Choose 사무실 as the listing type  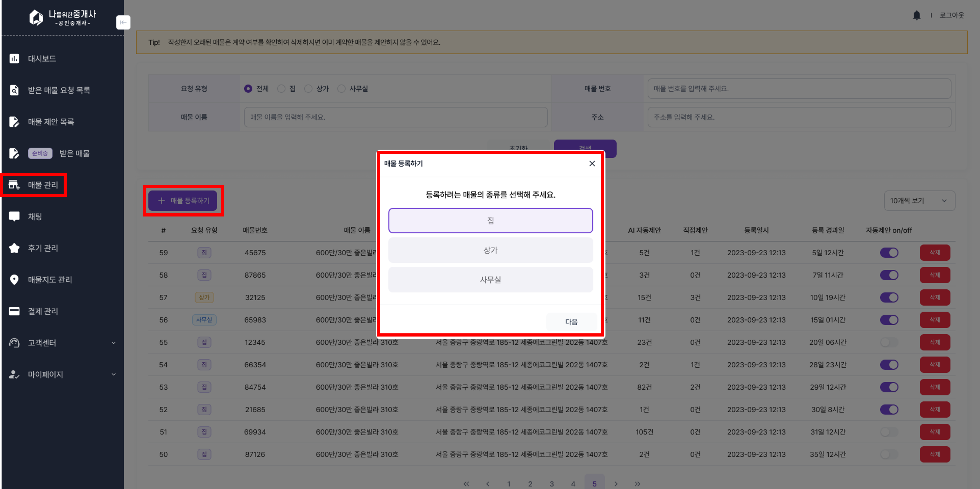[490, 279]
